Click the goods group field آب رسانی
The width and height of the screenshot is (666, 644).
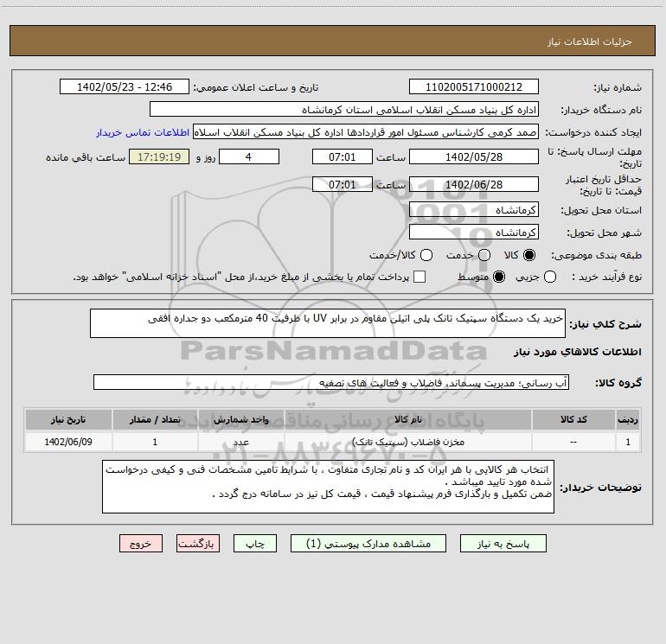point(331,382)
